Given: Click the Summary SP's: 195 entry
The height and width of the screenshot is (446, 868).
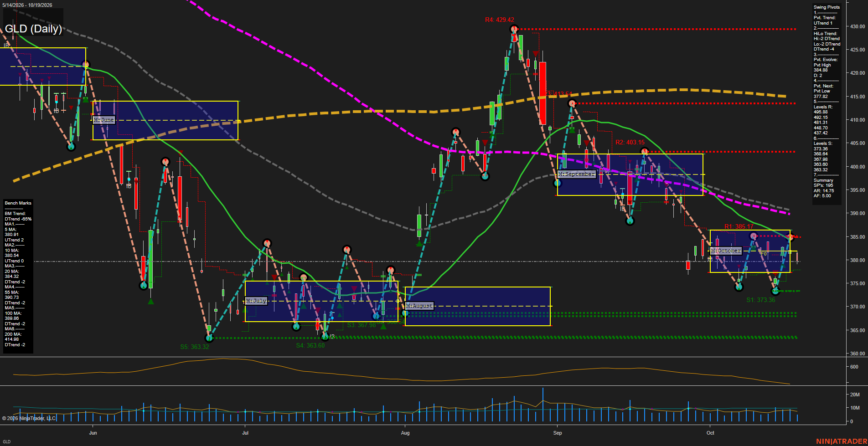Looking at the screenshot, I should (x=823, y=185).
